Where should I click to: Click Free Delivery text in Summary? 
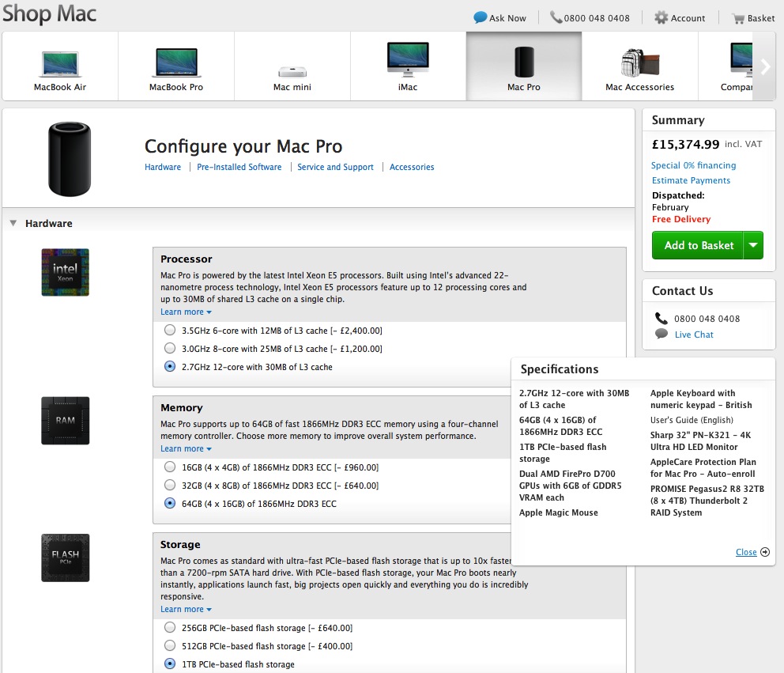(x=681, y=219)
